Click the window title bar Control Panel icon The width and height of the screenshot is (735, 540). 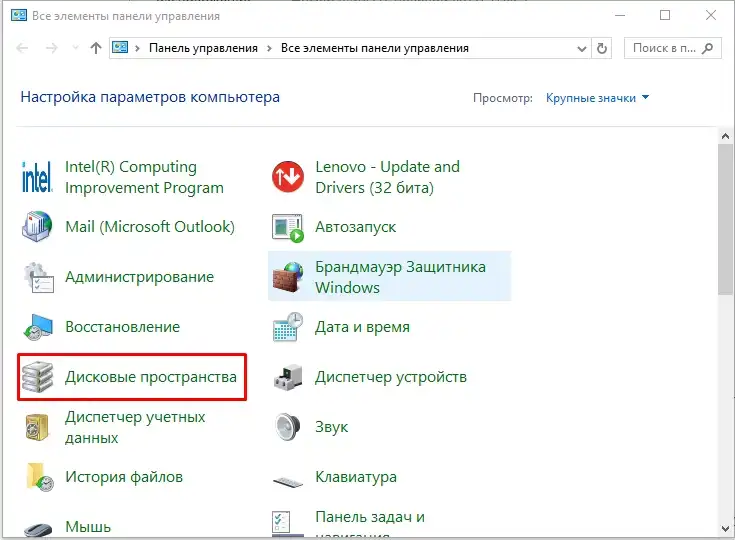click(x=19, y=15)
